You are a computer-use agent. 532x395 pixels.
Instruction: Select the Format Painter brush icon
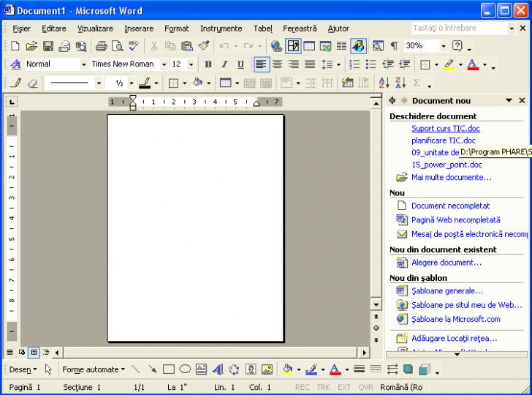click(204, 46)
